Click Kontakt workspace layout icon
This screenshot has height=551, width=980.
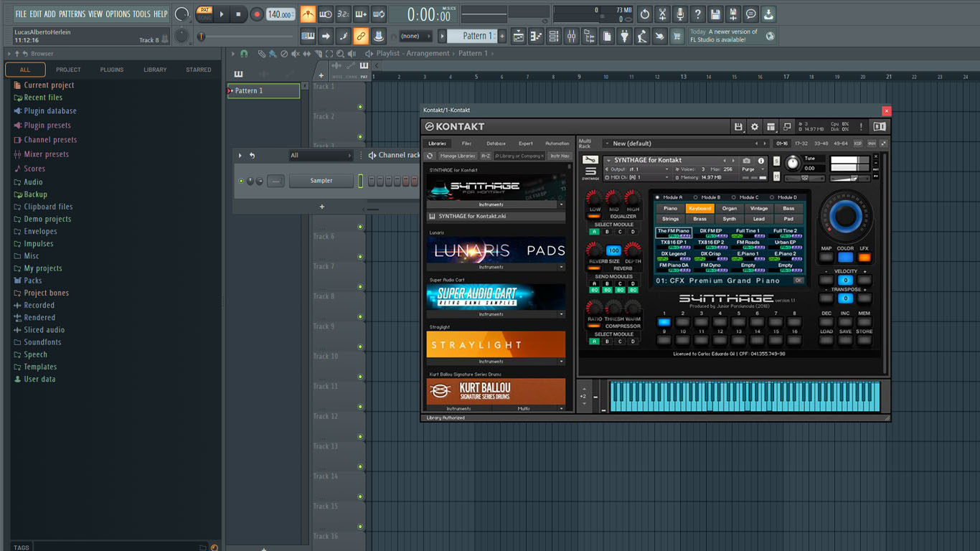tap(771, 127)
